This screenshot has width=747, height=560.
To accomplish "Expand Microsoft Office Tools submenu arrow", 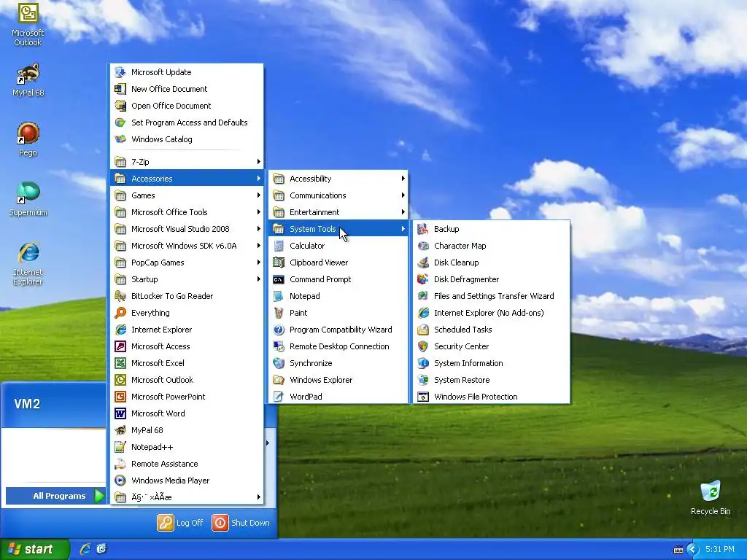I will (x=259, y=212).
